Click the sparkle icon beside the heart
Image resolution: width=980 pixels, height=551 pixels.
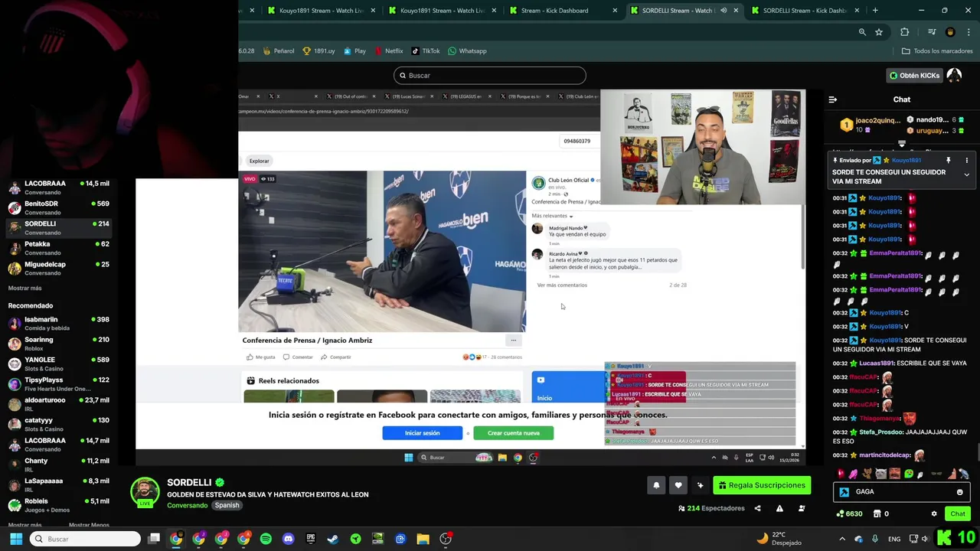(700, 485)
